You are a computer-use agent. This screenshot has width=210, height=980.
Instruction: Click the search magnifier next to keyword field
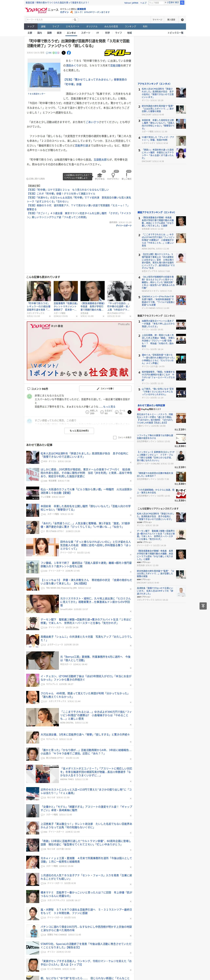[x=75, y=19]
